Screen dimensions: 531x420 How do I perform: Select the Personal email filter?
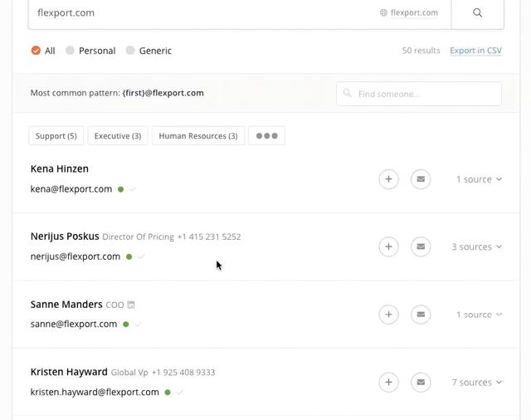pyautogui.click(x=90, y=51)
